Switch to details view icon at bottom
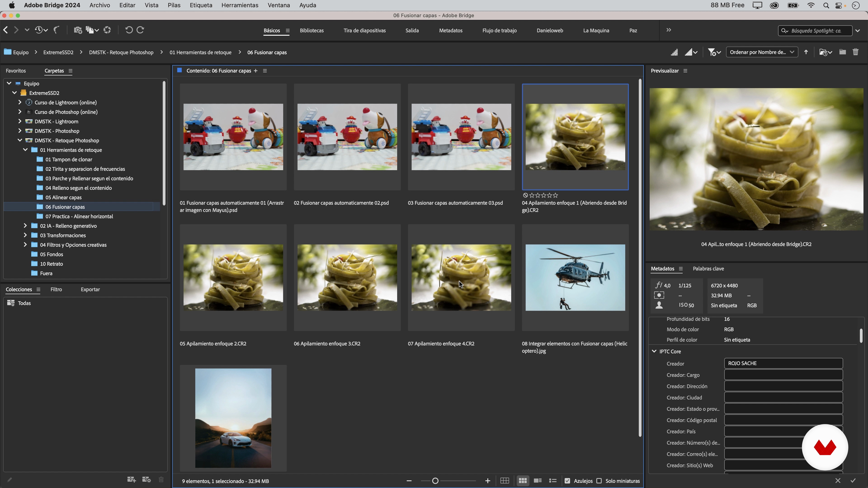Screen dimensions: 868x488 click(538, 481)
